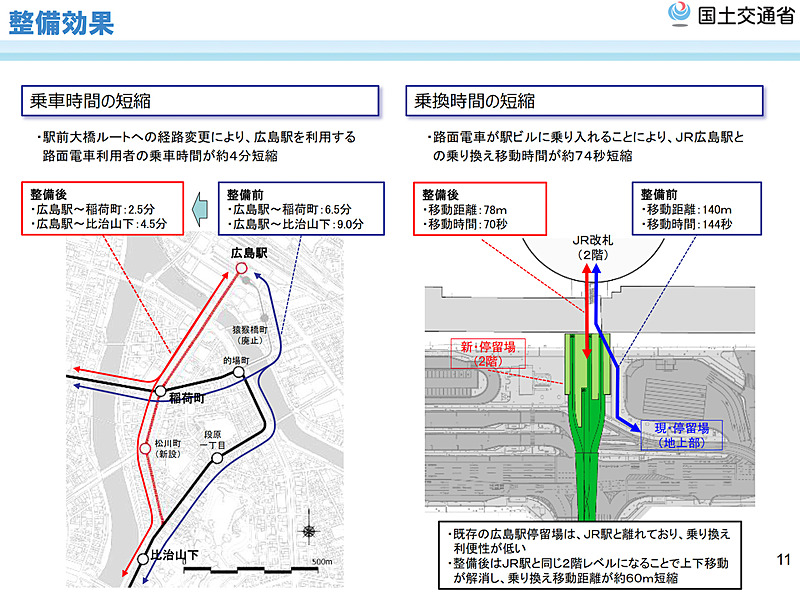
Task: Select the 乗車時間の短縮 heading box
Action: click(200, 101)
